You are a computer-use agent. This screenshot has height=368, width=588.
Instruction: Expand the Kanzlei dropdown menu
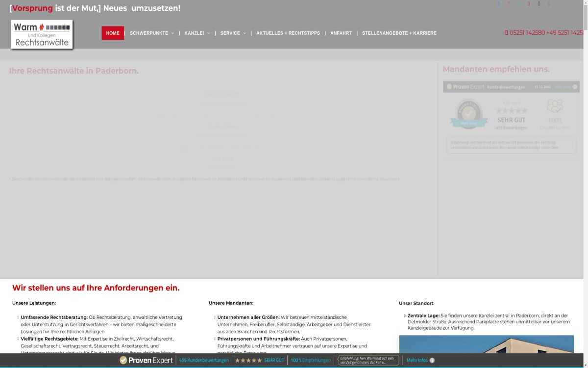point(197,33)
